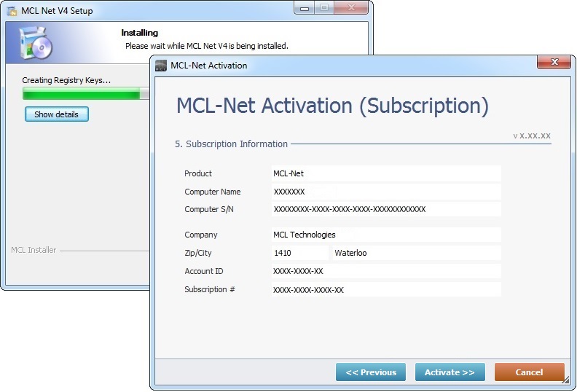The image size is (577, 392).
Task: Click the City field containing Waterloo
Action: tap(417, 253)
